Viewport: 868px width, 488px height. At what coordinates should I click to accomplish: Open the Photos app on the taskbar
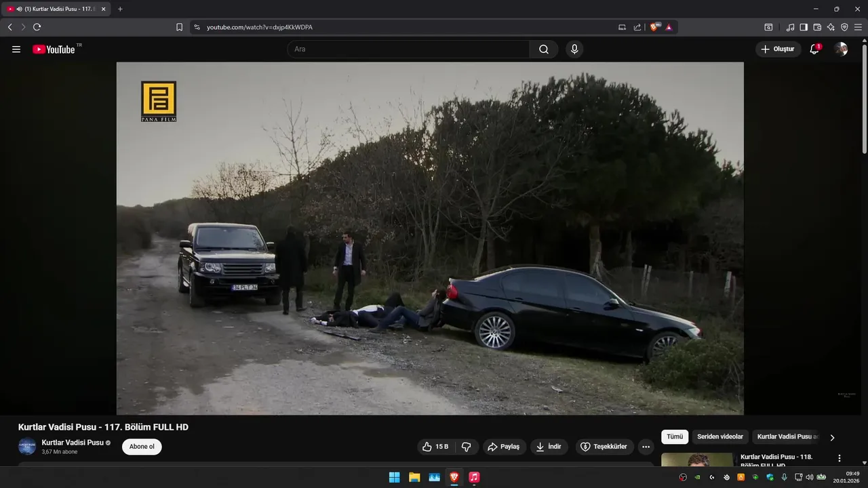(x=434, y=477)
